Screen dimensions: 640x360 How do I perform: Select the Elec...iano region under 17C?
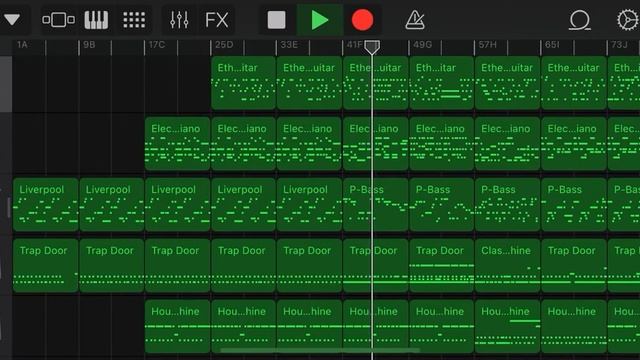[x=177, y=144]
